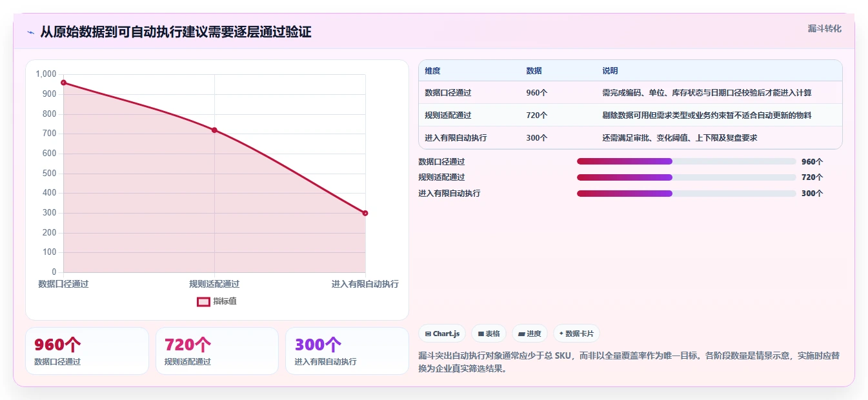The image size is (868, 400).
Task: Open the 720个 data card
Action: click(217, 351)
